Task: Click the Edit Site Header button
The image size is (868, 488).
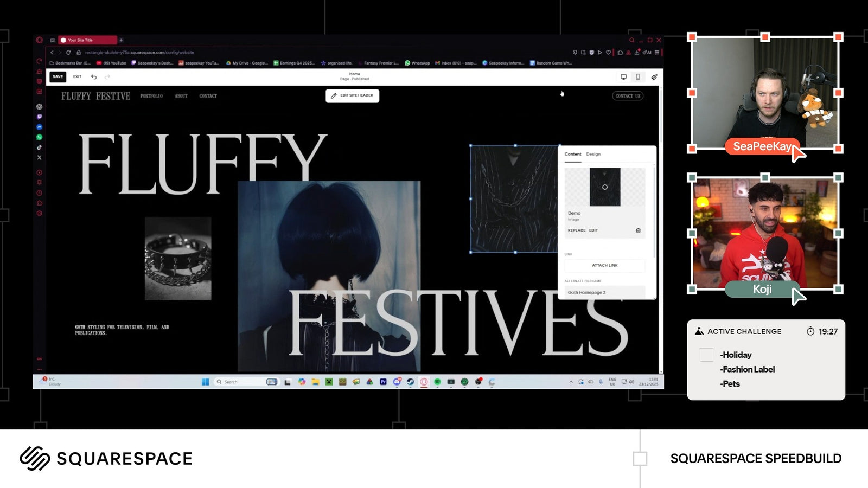Action: coord(353,95)
